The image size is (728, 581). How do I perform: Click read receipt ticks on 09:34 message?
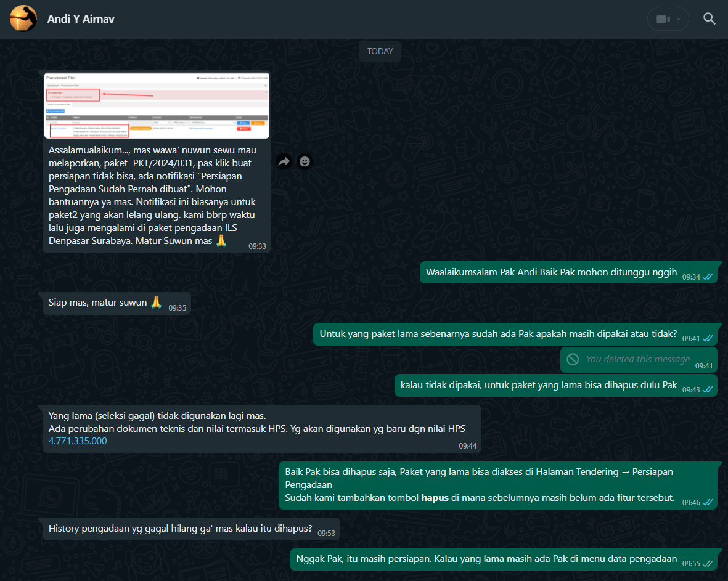(x=708, y=277)
